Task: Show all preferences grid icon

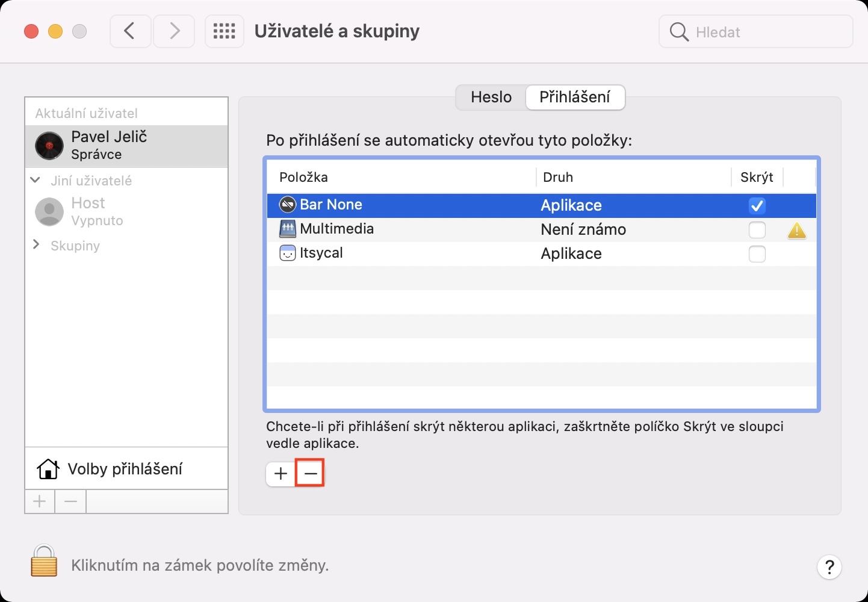Action: click(x=224, y=31)
